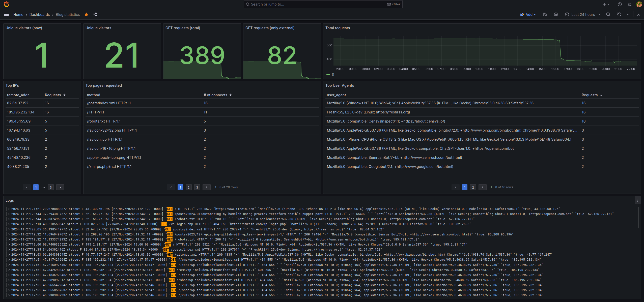Go to next page in Top IP's
Image resolution: width=644 pixels, height=302 pixels.
coord(60,187)
